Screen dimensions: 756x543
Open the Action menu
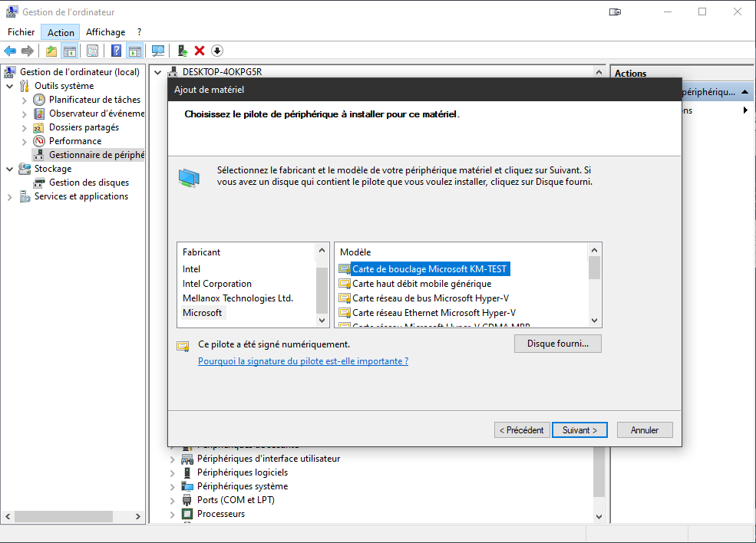[61, 32]
